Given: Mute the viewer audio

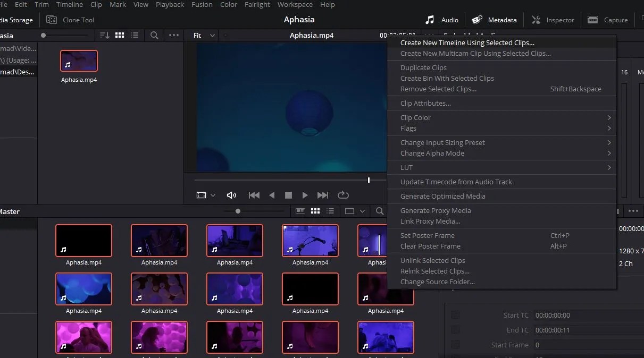Looking at the screenshot, I should coord(231,195).
